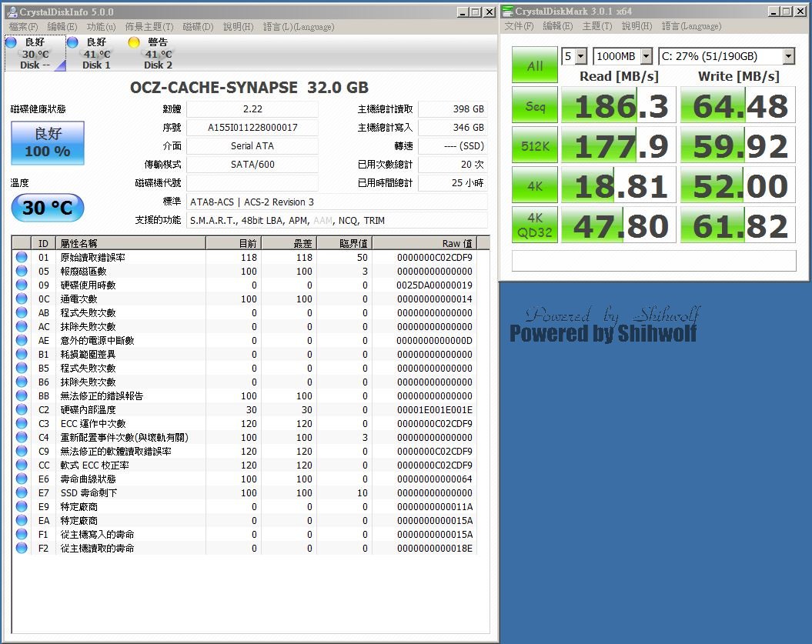Click status orb of attribute 01 row

(22, 257)
